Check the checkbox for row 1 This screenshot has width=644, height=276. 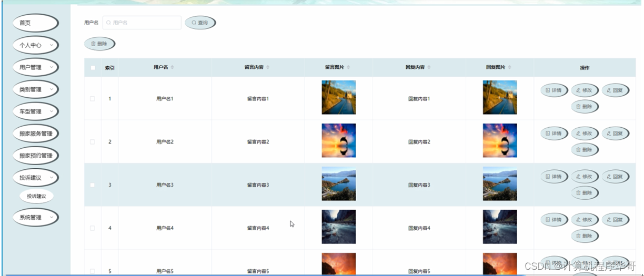click(x=93, y=99)
